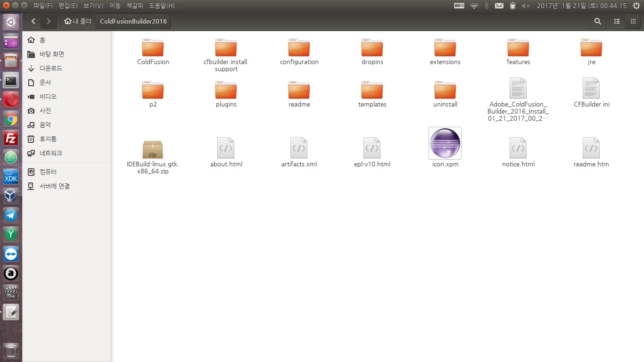Open 컴퓨터 in the sidebar
The image size is (644, 362).
pyautogui.click(x=66, y=172)
